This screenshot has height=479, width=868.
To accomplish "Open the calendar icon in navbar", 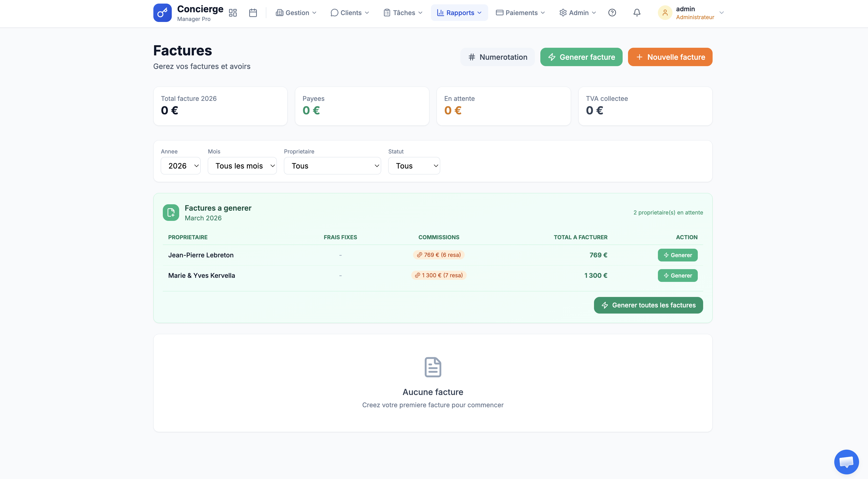I will [253, 13].
